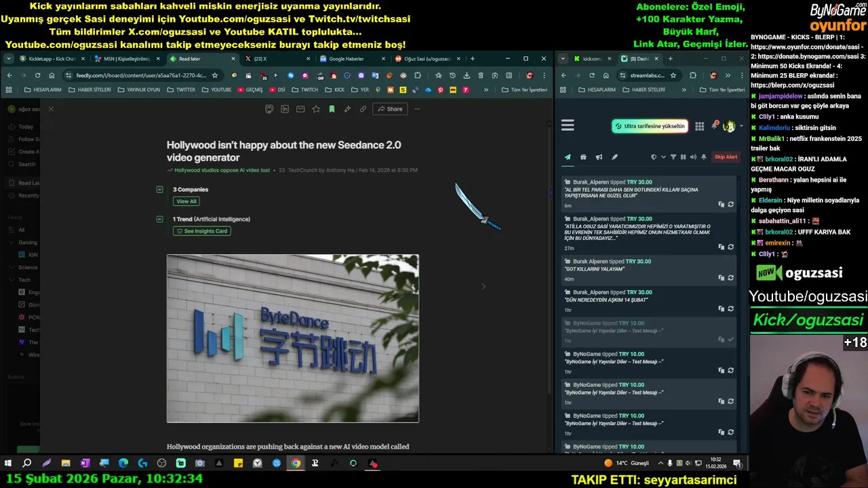Replay the Burak_Alperen 6m tip alert
This screenshot has height=488, width=868.
[x=730, y=205]
